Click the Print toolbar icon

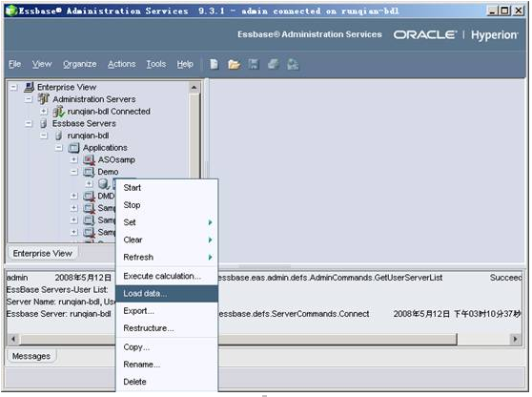click(273, 64)
